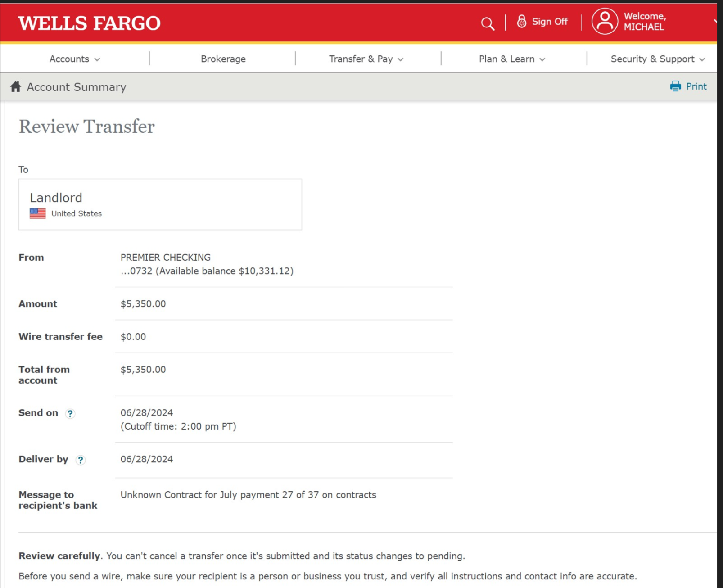This screenshot has width=723, height=588.
Task: Expand the Plan & Learn dropdown
Action: [x=511, y=59]
